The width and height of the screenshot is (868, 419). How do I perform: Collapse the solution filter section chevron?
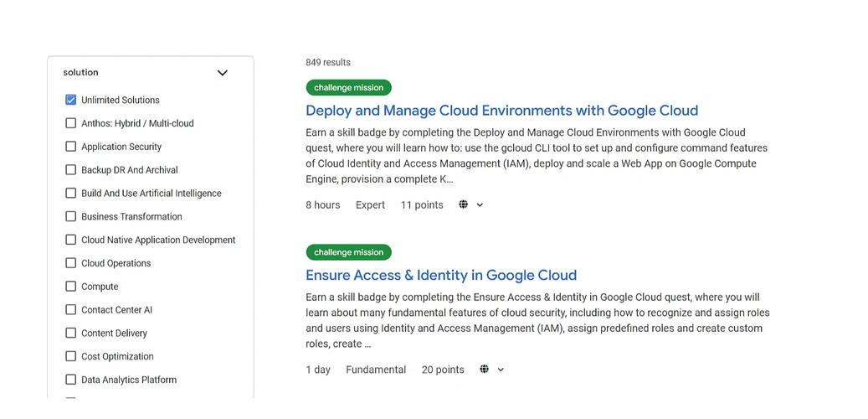tap(222, 73)
